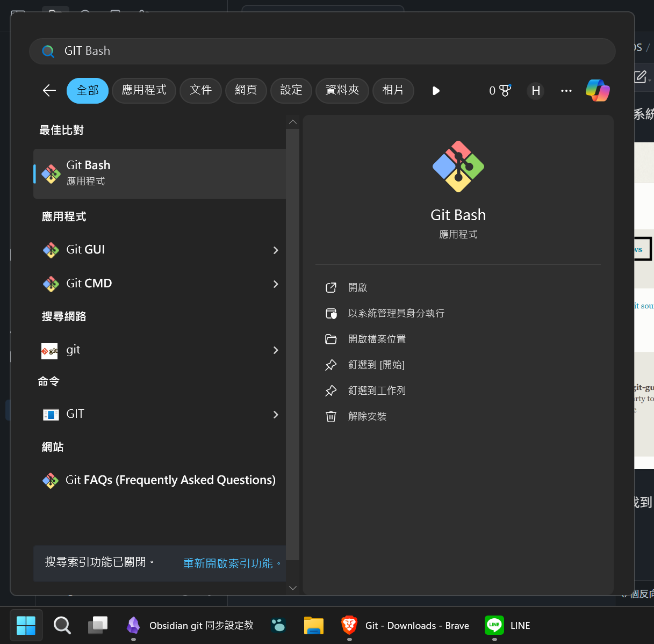Screen dimensions: 654x644
Task: Open the three-dot more options menu
Action: click(x=566, y=91)
